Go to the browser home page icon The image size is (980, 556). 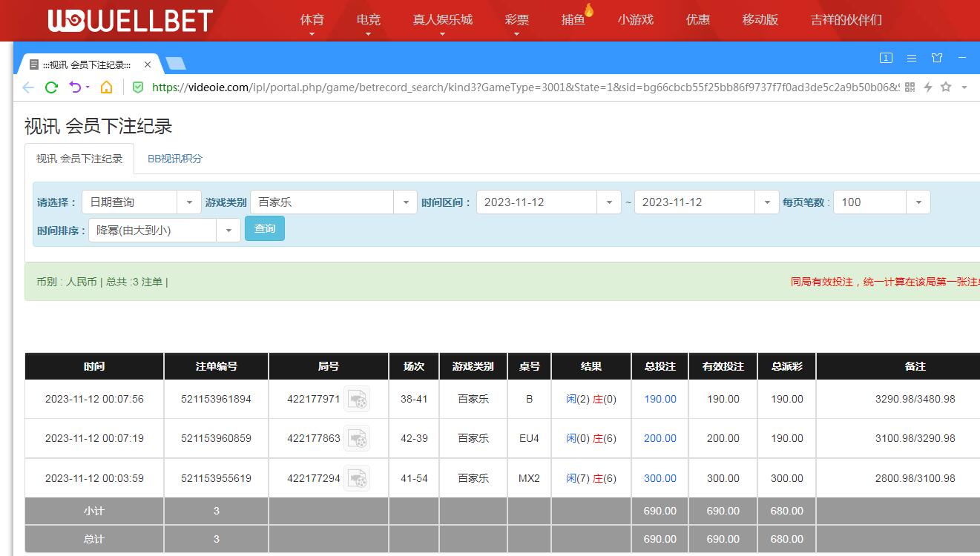106,87
